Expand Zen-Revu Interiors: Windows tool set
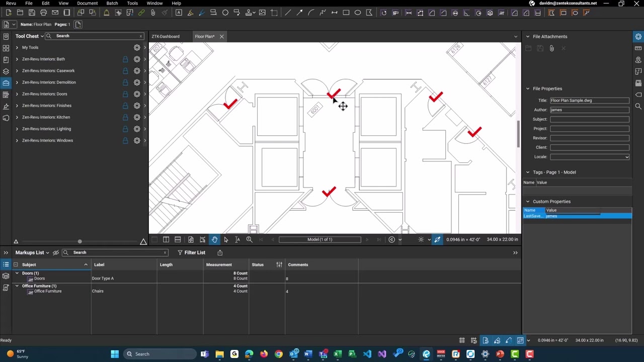This screenshot has width=644, height=362. click(x=17, y=140)
